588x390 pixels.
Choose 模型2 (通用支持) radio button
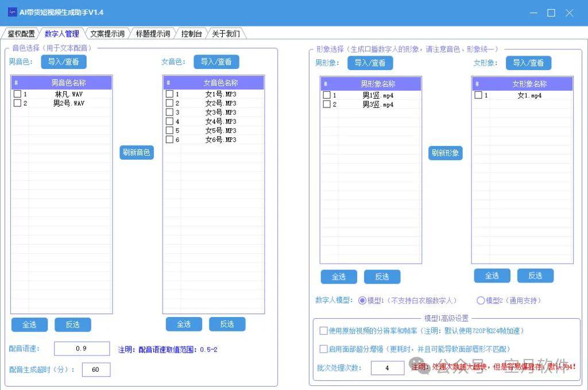(x=481, y=300)
